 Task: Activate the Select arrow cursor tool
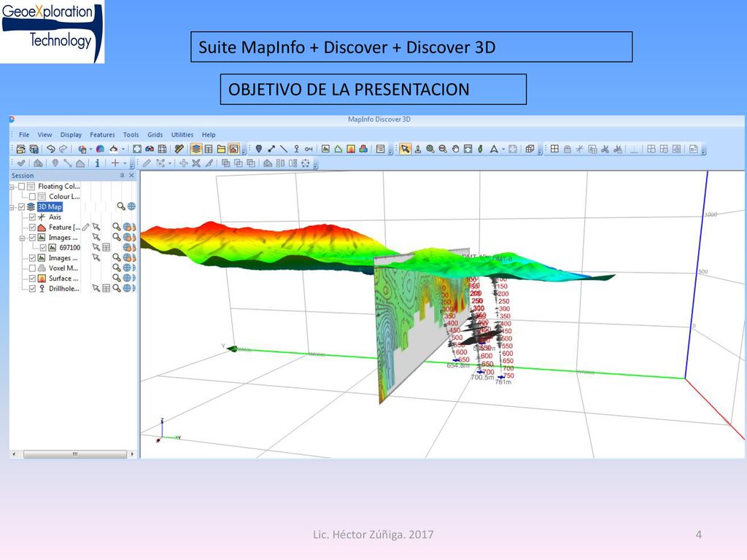(x=405, y=149)
